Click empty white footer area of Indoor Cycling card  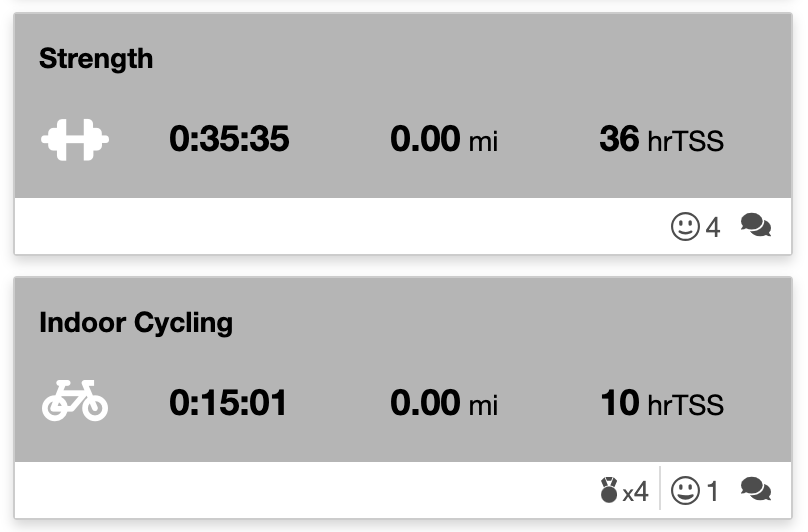click(300, 490)
